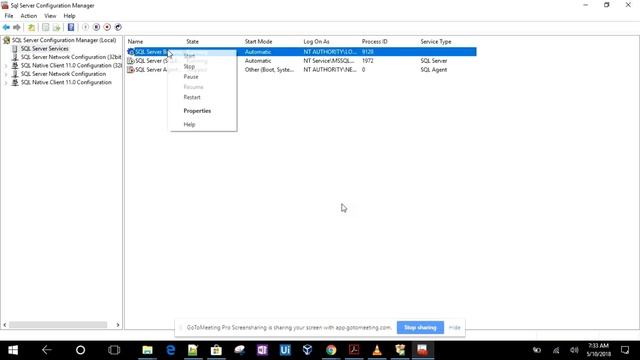This screenshot has height=360, width=640.
Task: Open OneNote from the taskbar
Action: coord(262,350)
